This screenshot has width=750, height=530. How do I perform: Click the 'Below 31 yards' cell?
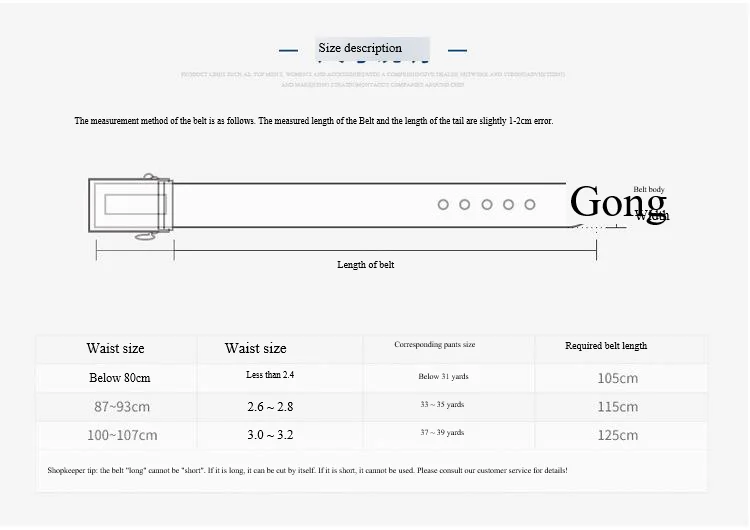tap(443, 376)
